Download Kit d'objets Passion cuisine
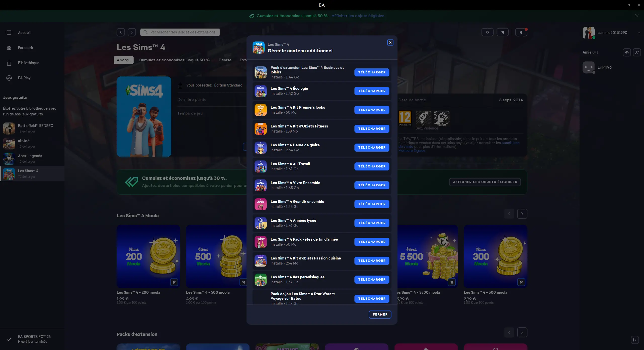This screenshot has width=644, height=350. coord(372,261)
